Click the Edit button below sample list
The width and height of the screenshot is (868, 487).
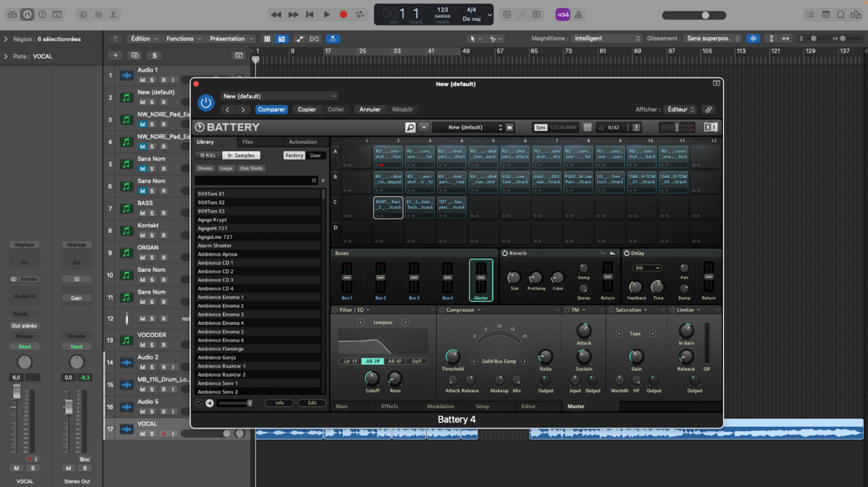[x=312, y=403]
